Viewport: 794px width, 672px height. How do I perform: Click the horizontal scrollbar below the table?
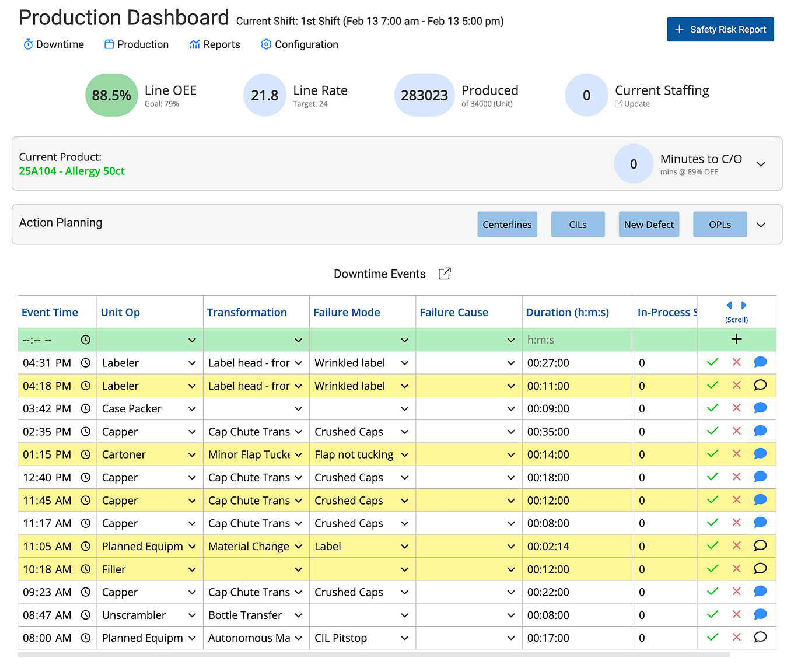pos(373,655)
